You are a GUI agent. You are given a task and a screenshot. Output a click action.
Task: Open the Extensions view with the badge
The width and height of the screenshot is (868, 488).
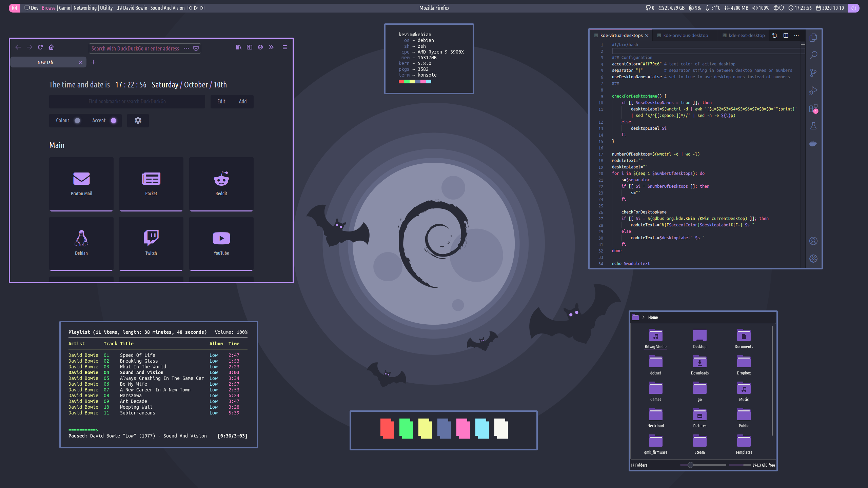[813, 108]
